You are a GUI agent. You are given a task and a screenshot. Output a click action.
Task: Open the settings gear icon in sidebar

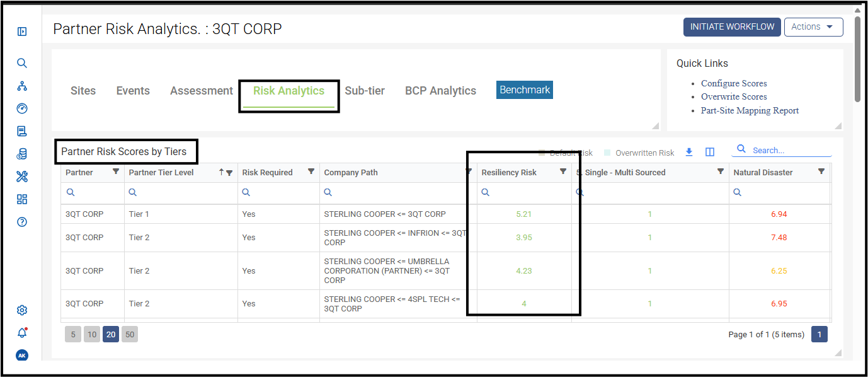22,310
